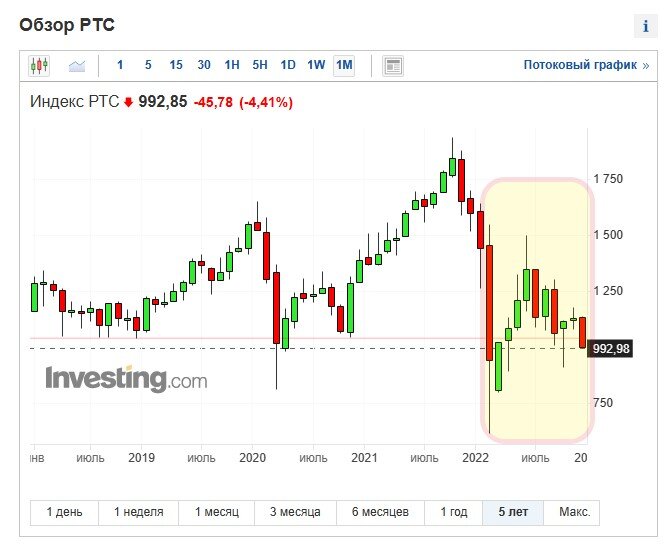The height and width of the screenshot is (549, 672).
Task: Select the Макс. range tab
Action: click(574, 512)
